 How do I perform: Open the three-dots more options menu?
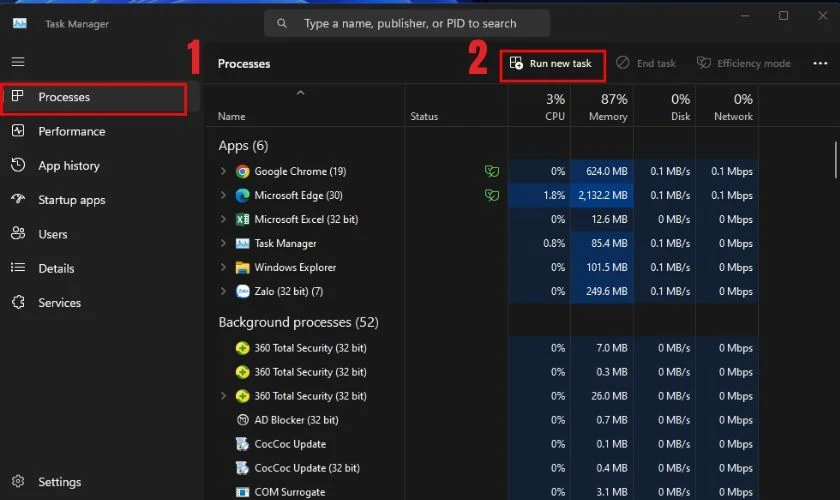pyautogui.click(x=820, y=63)
